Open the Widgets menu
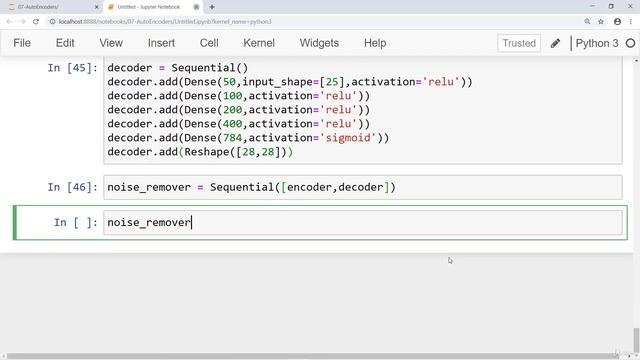This screenshot has width=640, height=360. coord(319,43)
